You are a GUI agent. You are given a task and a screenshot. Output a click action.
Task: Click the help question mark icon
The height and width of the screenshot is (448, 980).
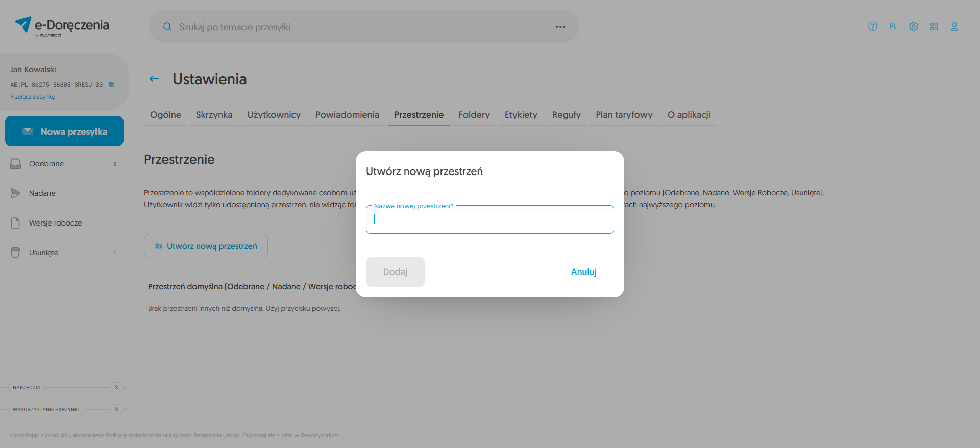pos(873,27)
